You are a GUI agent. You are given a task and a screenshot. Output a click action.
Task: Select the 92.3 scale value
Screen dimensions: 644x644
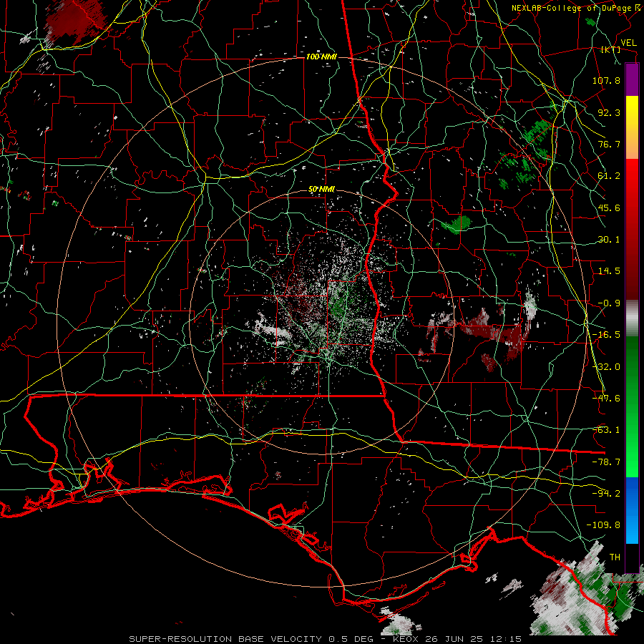pyautogui.click(x=609, y=112)
